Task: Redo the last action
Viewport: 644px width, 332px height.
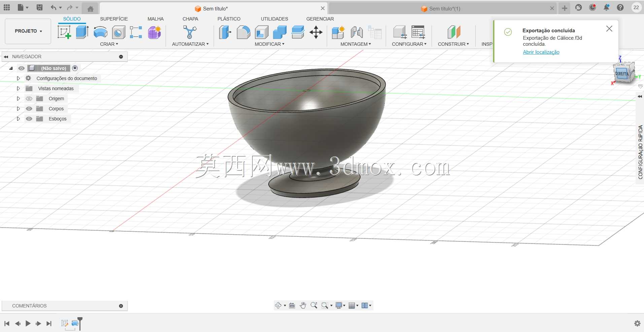Action: [x=70, y=7]
